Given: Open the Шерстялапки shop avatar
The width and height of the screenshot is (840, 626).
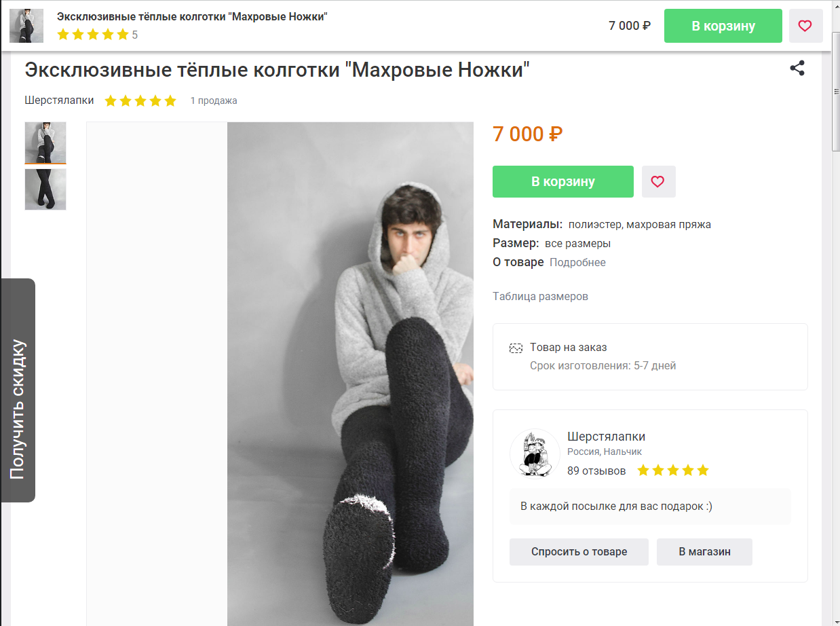Looking at the screenshot, I should point(534,453).
